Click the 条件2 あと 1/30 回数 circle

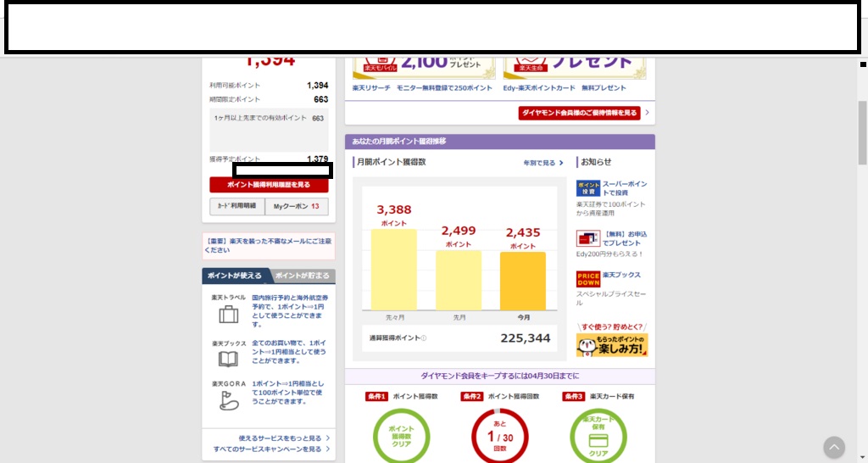coord(500,437)
